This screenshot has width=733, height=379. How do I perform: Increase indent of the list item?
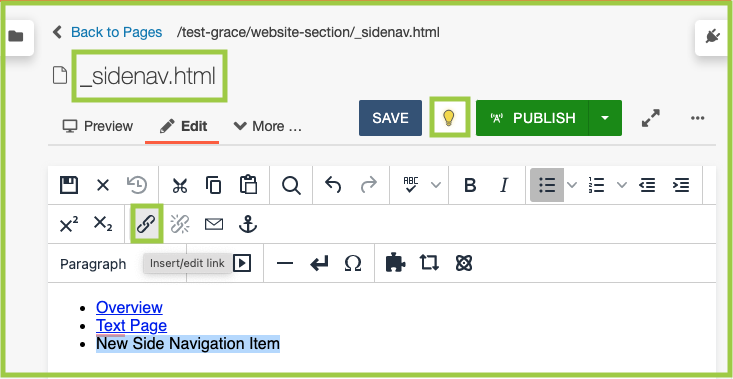click(681, 186)
